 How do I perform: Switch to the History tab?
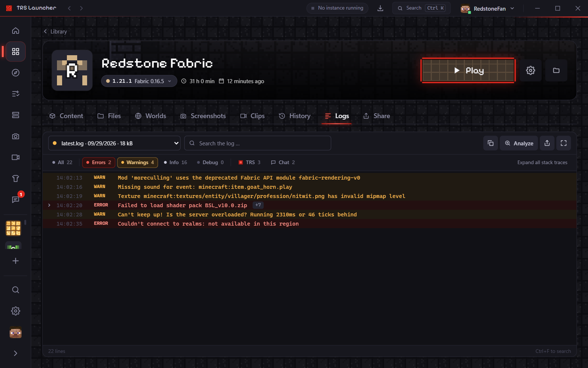point(295,116)
